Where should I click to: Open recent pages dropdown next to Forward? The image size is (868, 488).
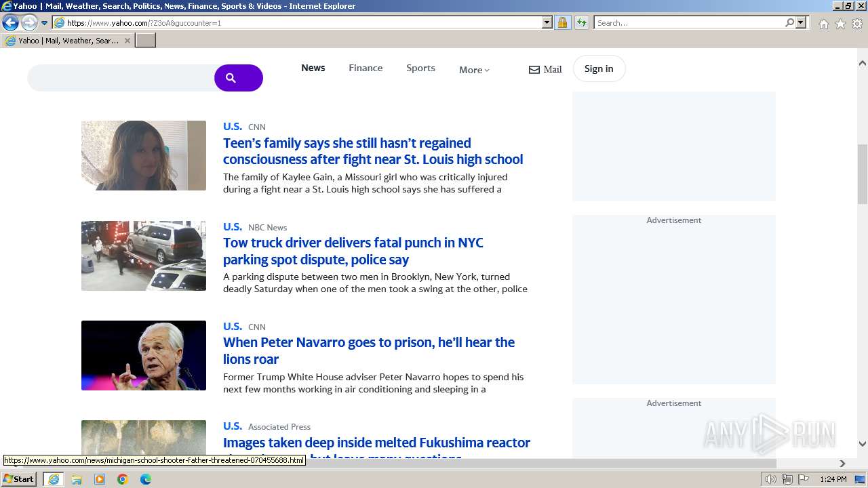(45, 23)
